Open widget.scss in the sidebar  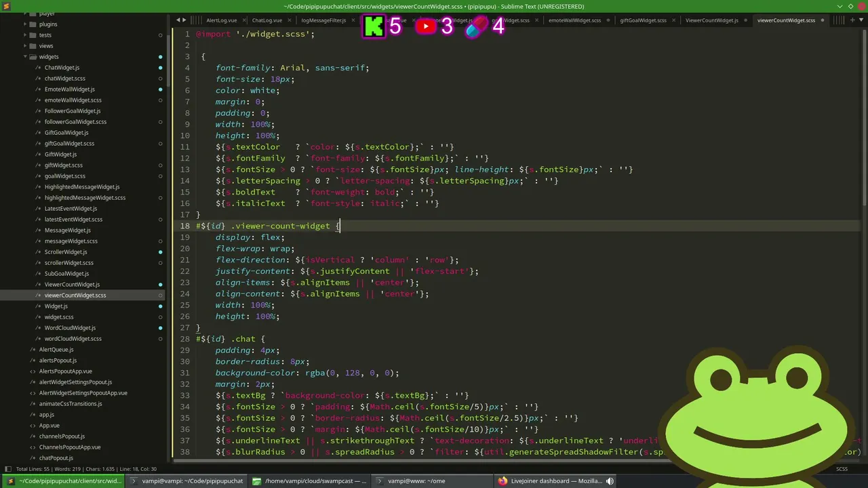59,317
